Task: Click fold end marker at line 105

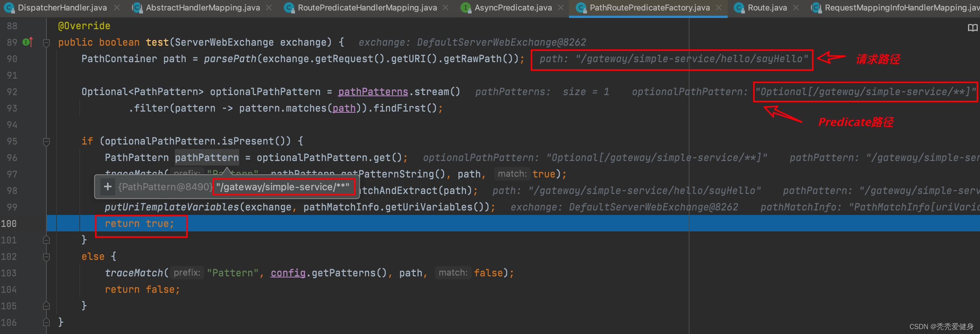Action: [46, 306]
